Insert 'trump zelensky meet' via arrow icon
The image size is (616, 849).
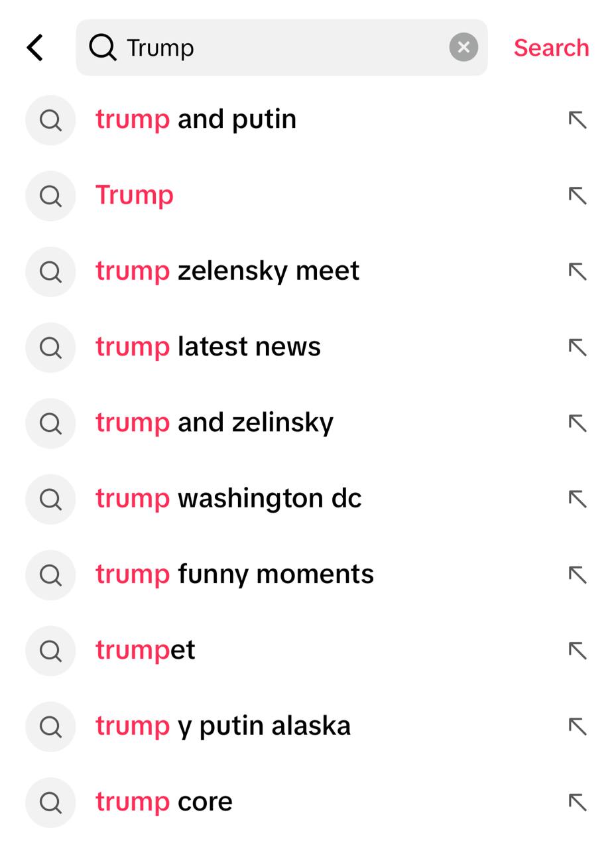[x=578, y=272]
